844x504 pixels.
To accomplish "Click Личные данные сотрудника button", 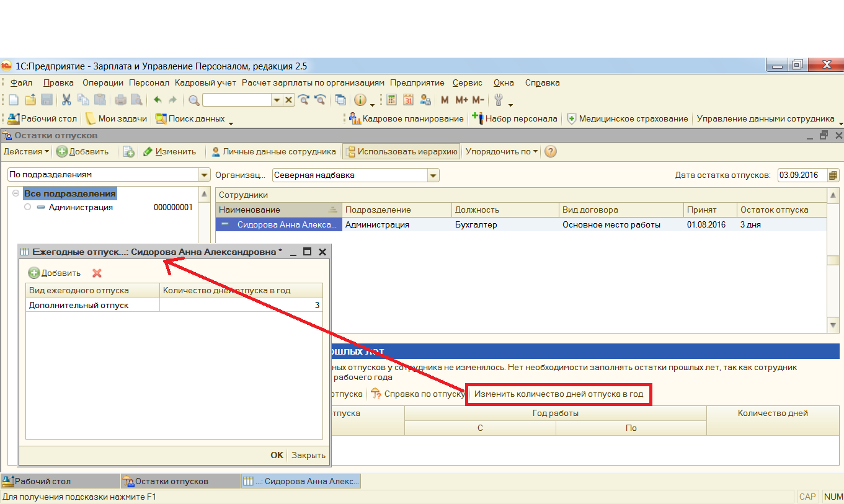I will (x=273, y=151).
